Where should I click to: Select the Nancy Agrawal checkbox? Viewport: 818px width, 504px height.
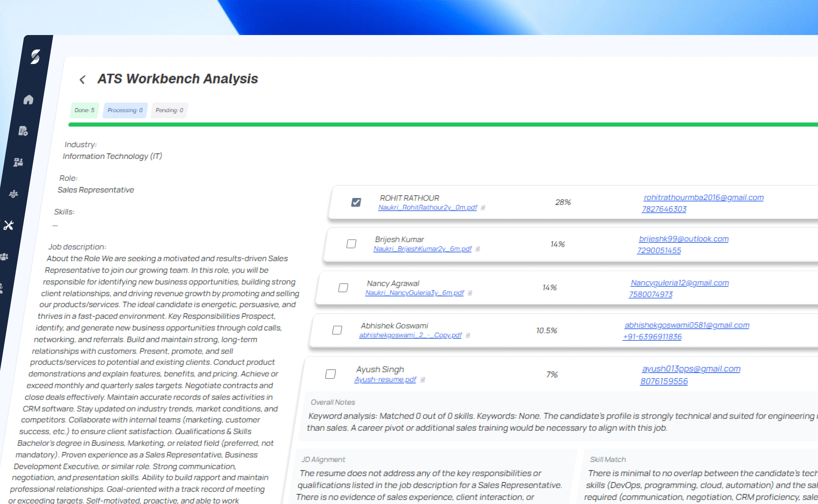pyautogui.click(x=343, y=288)
